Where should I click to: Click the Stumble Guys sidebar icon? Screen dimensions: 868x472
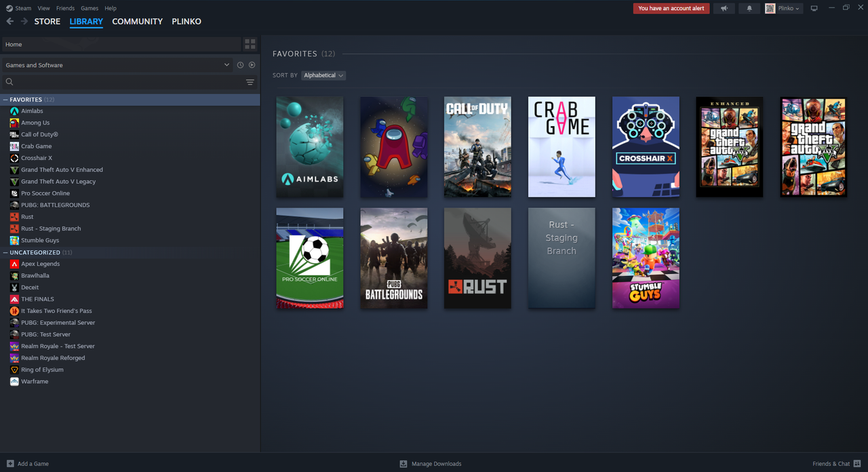[14, 241]
